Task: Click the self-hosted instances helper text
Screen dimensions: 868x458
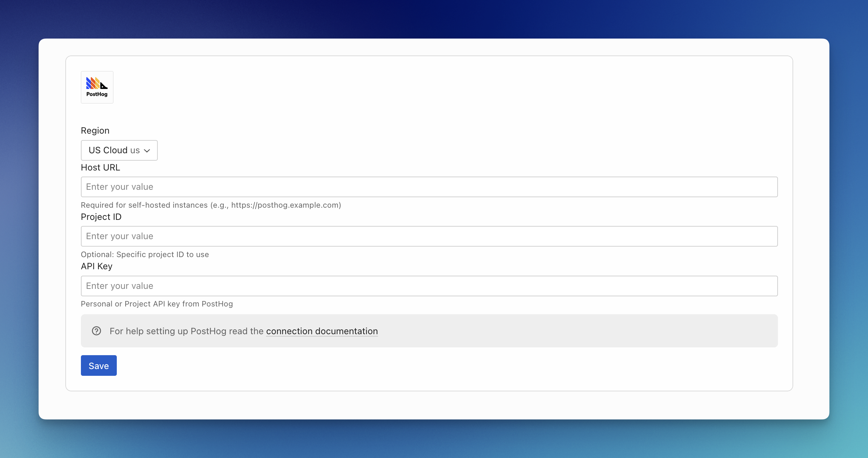Action: (211, 205)
